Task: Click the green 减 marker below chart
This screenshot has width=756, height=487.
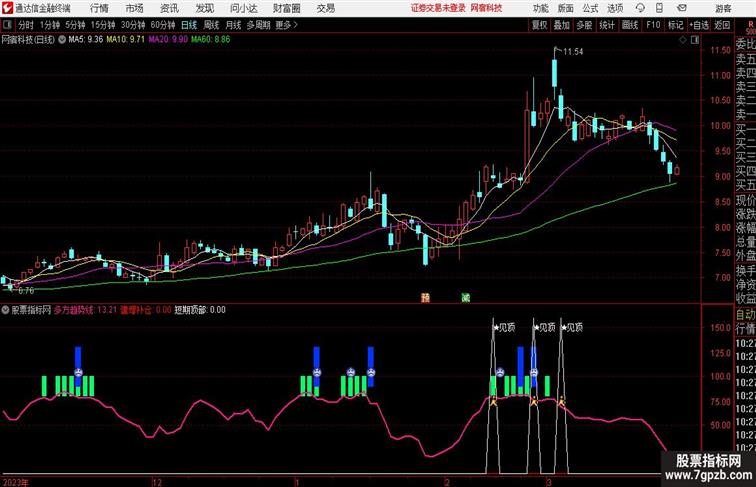Action: point(465,298)
